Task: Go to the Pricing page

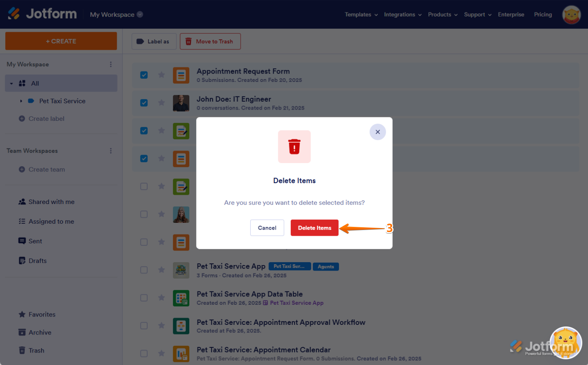Action: pos(543,14)
